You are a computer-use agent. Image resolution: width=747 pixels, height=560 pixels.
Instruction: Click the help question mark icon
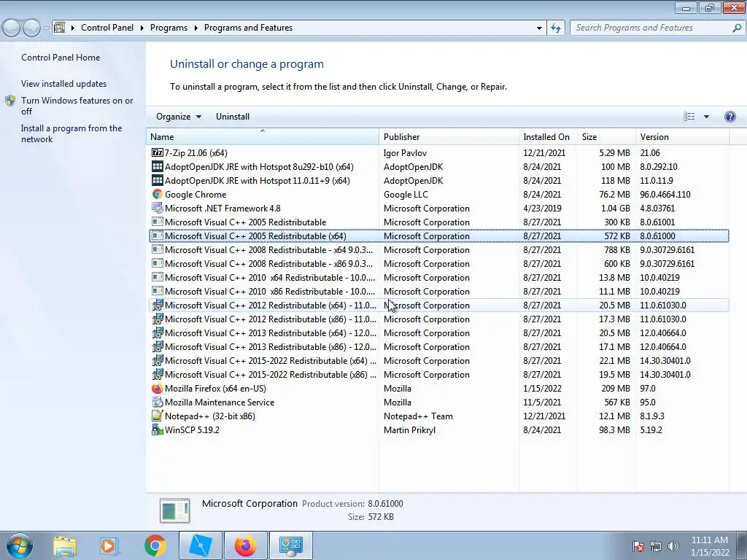[x=729, y=117]
